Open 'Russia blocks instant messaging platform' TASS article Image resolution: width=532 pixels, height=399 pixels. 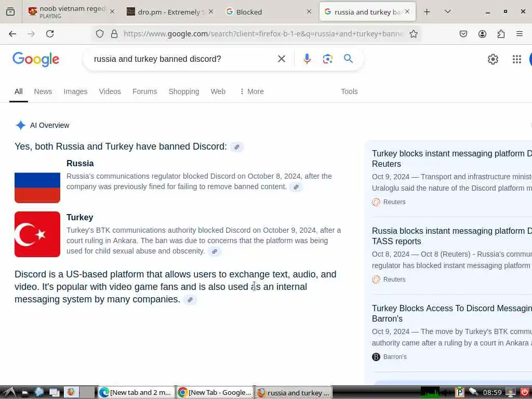(451, 236)
